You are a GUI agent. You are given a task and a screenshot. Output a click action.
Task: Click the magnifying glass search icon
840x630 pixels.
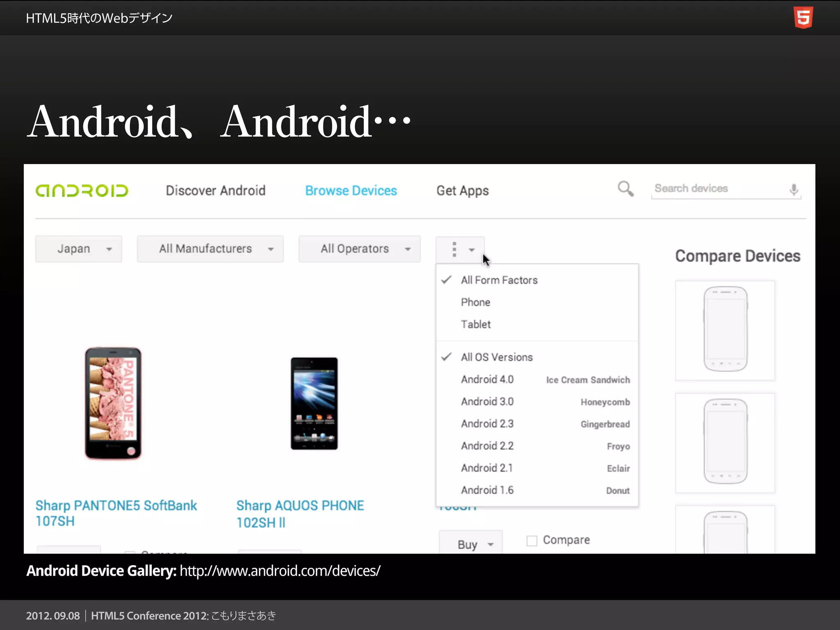click(x=625, y=189)
